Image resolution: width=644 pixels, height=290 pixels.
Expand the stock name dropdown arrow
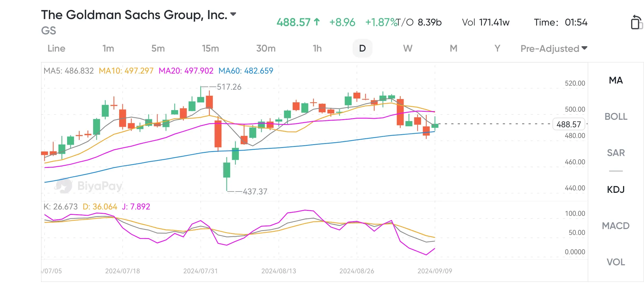point(233,14)
